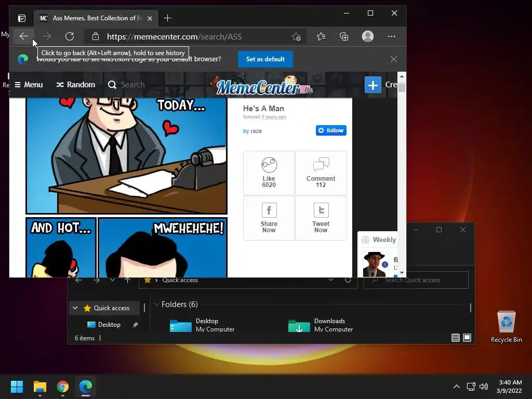
Task: Open the volume control in tray
Action: click(x=484, y=387)
